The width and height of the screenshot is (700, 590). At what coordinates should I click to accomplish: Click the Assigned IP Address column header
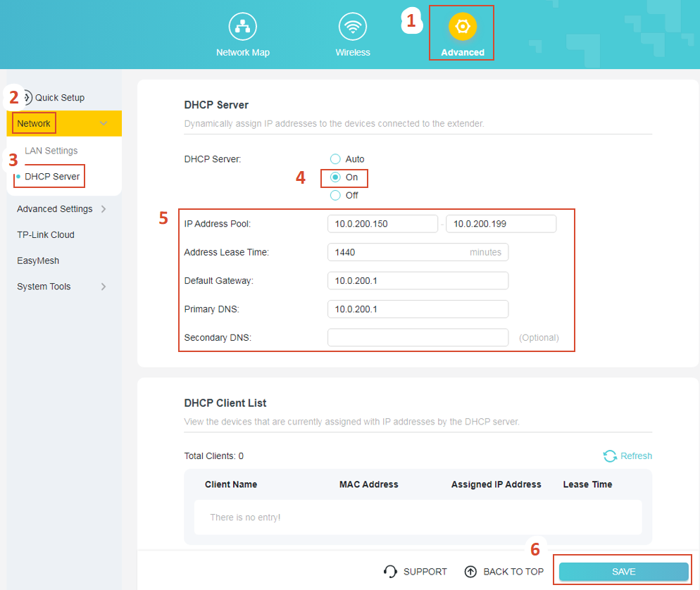coord(496,484)
